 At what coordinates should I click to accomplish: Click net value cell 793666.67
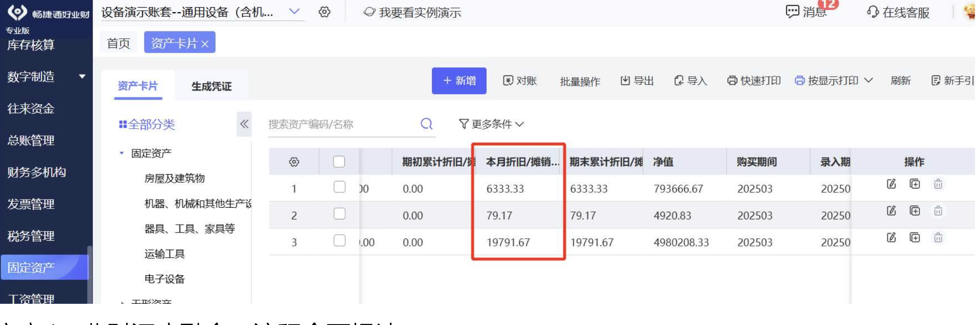[x=678, y=189]
